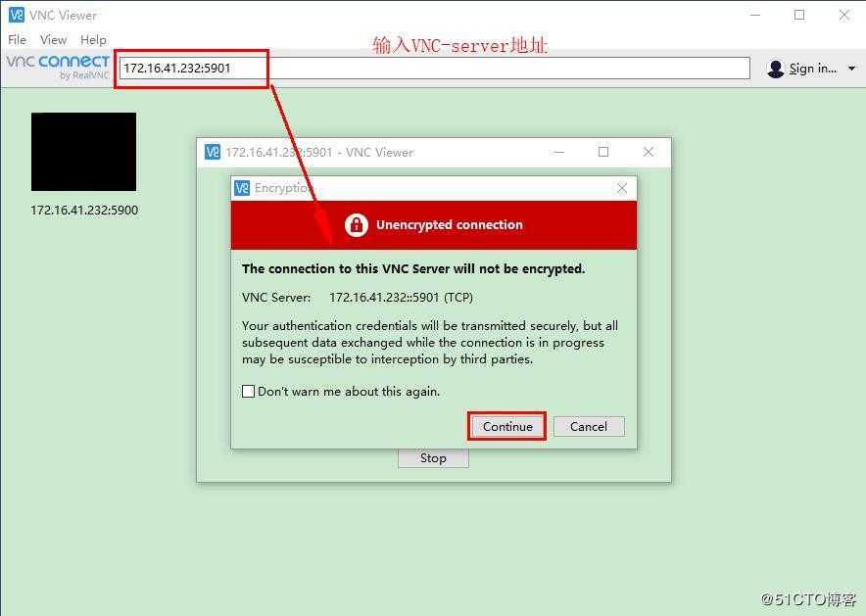Maximize the main VNC Viewer window

coord(799,16)
